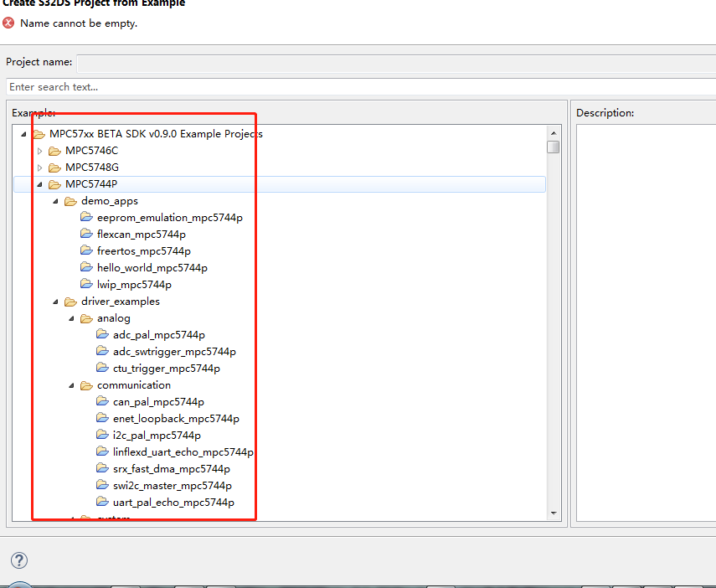
Task: Click the uart_pal_echo_mpc5744p project icon
Action: click(103, 502)
